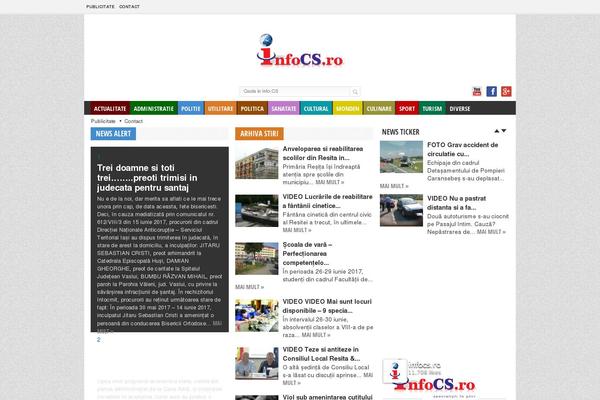Image resolution: width=600 pixels, height=400 pixels.
Task: Click the car thumbnail for Nu a pastrat distanta
Action: (x=401, y=210)
